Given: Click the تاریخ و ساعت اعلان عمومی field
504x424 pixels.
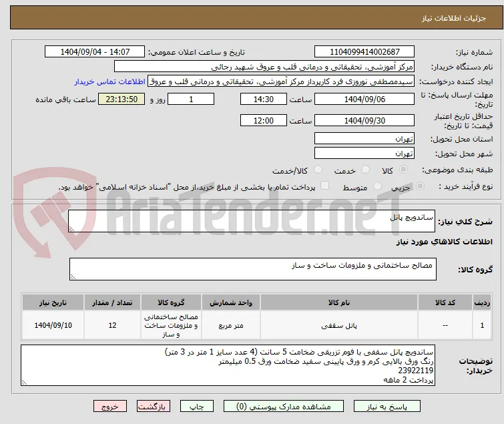Looking at the screenshot, I should click(95, 52).
